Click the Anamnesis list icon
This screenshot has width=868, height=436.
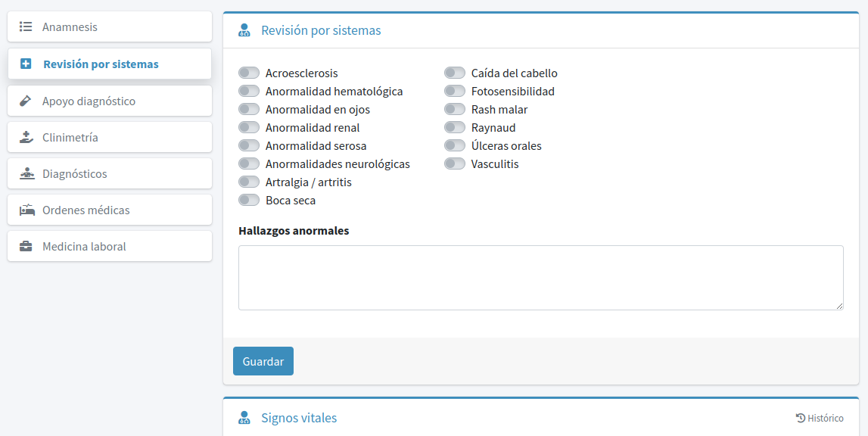point(26,27)
